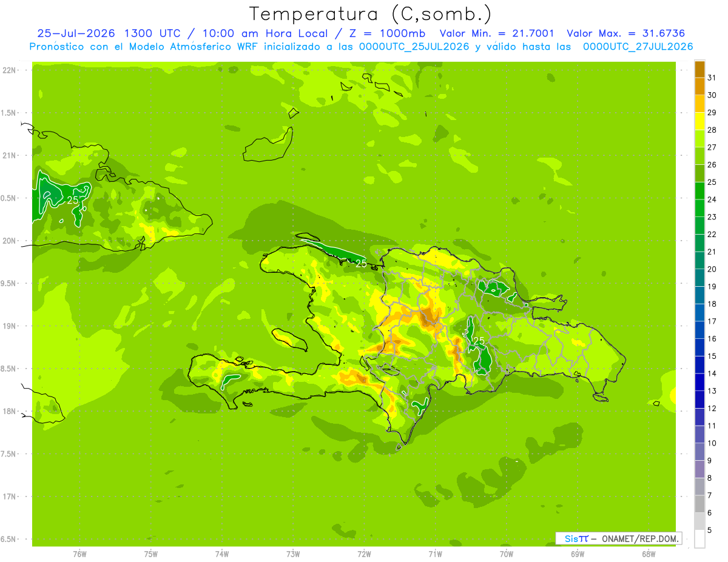The height and width of the screenshot is (562, 728).
Task: Select the color bar segment between 27 and 28
Action: [699, 139]
